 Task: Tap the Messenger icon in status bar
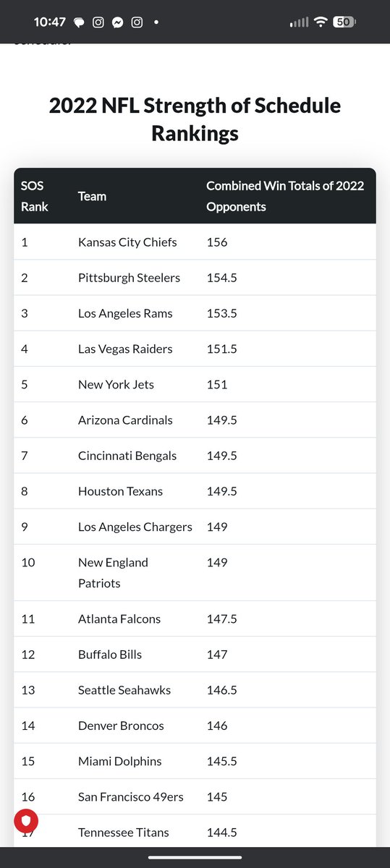tap(117, 22)
